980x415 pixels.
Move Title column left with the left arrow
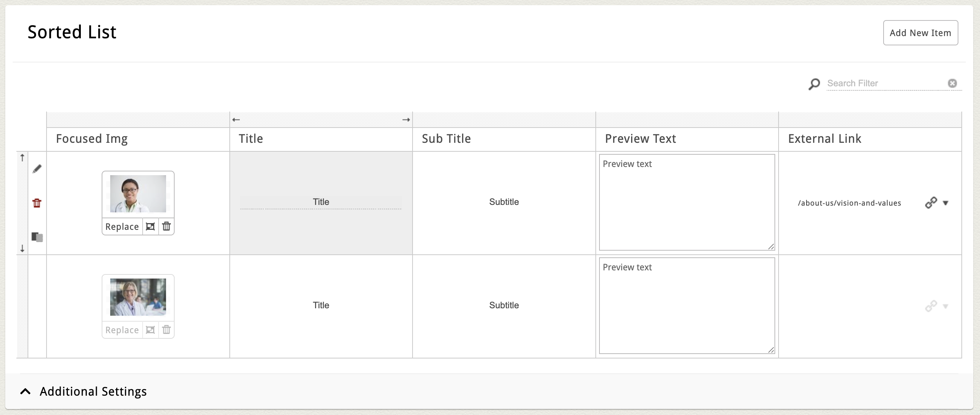point(236,120)
